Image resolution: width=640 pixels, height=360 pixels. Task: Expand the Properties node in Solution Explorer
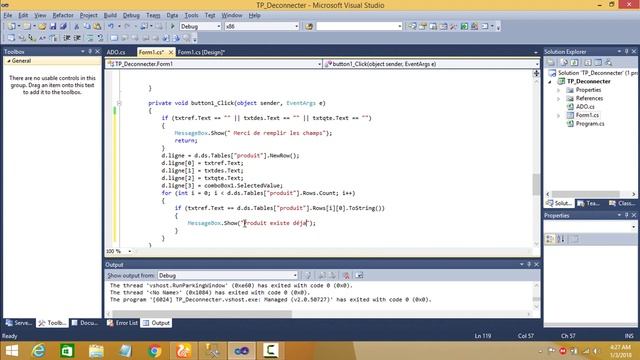pyautogui.click(x=559, y=90)
